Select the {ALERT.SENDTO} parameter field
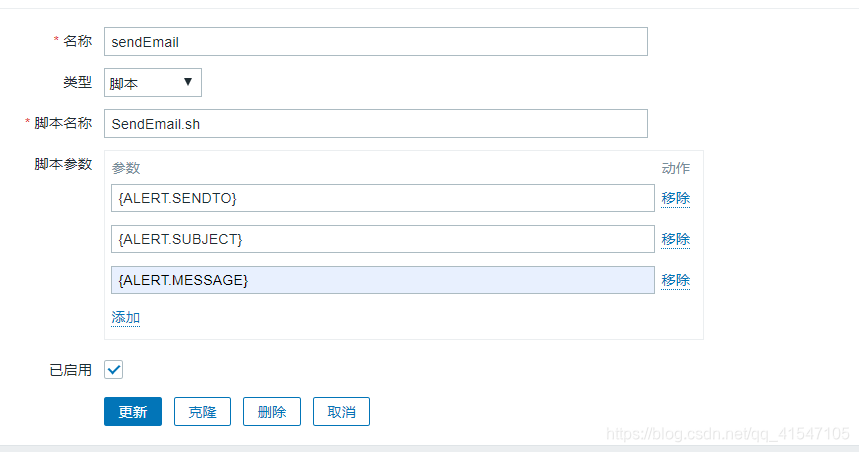This screenshot has width=859, height=452. 382,198
